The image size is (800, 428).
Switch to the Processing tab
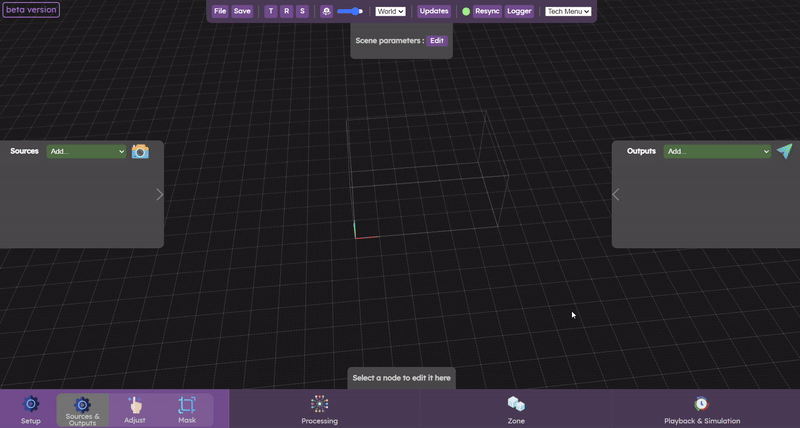point(319,410)
